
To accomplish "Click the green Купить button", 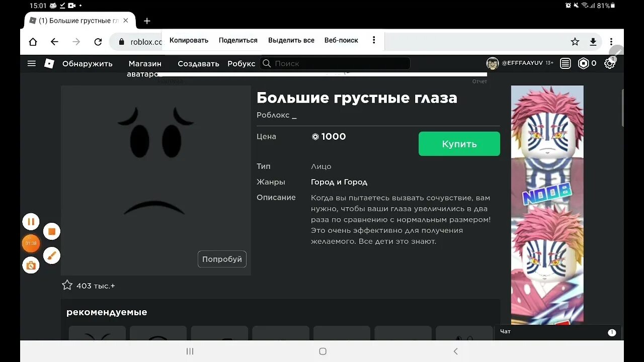I will (459, 144).
